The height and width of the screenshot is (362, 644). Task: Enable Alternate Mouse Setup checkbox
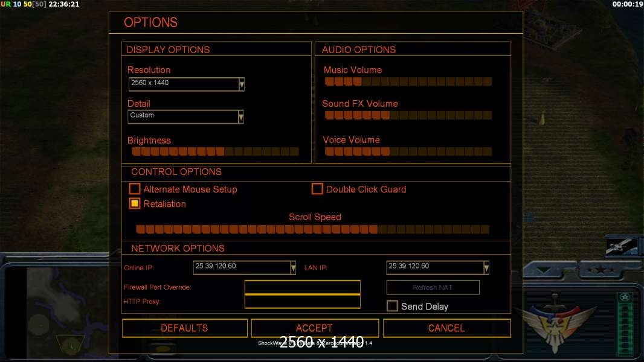point(134,189)
